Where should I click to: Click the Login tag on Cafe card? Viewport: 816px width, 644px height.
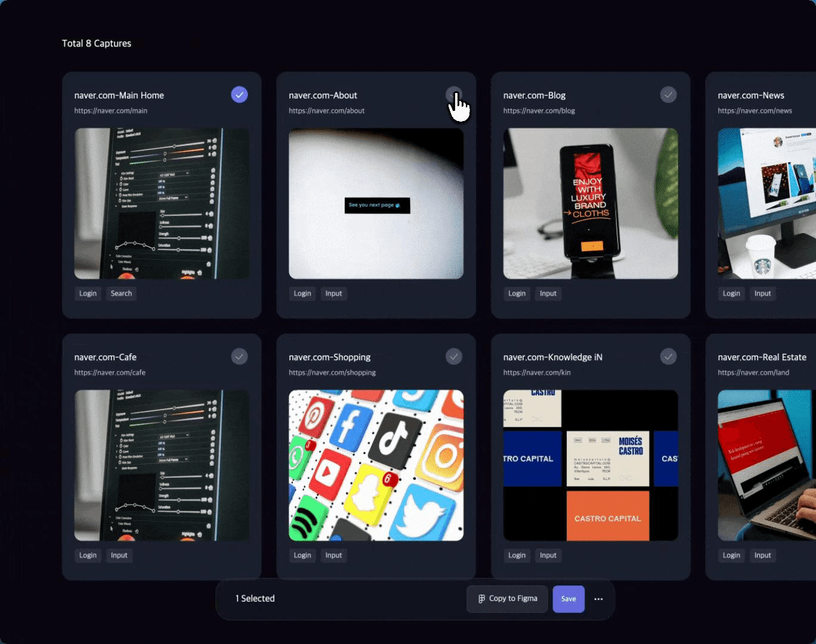88,555
